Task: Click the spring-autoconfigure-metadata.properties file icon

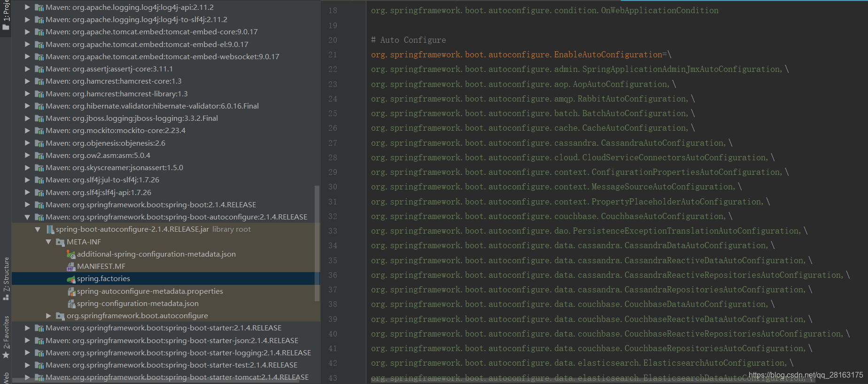Action: pos(71,291)
